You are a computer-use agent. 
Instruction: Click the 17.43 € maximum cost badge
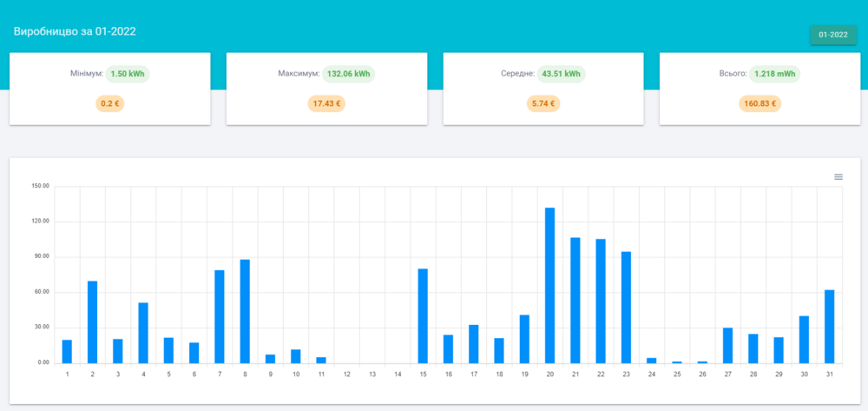click(326, 103)
